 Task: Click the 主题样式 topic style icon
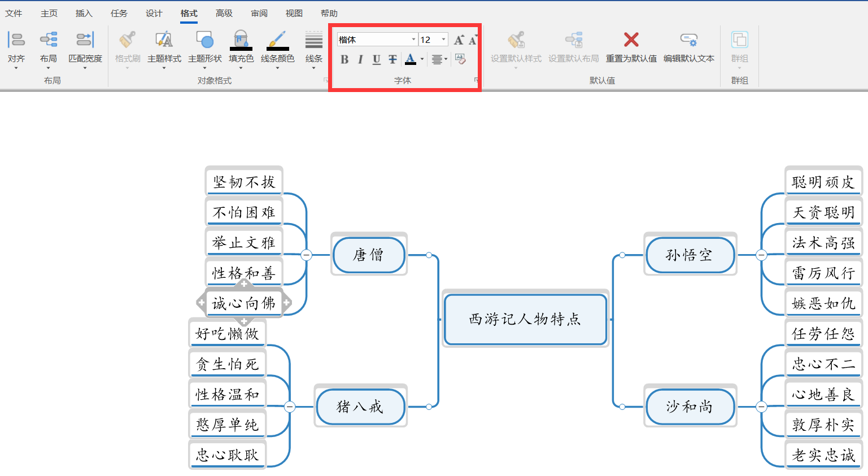click(x=164, y=40)
